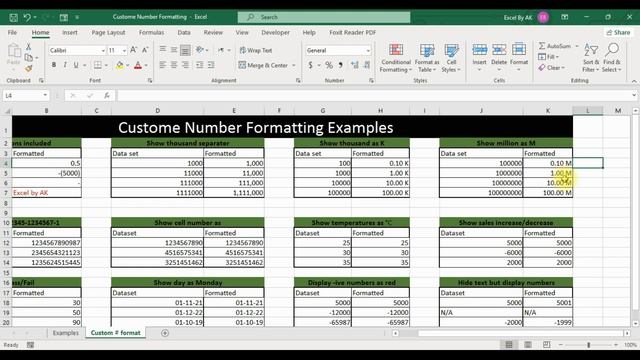Open the Format as Table dropdown
This screenshot has width=640, height=360.
[x=427, y=58]
